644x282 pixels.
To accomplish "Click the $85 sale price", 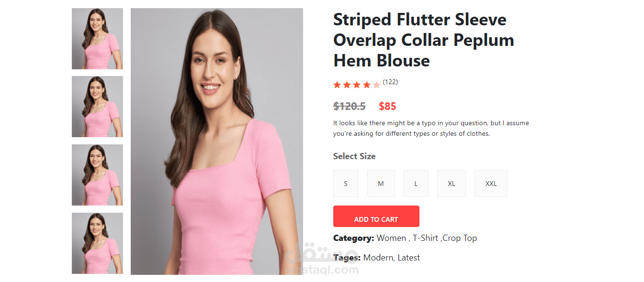I will [387, 106].
